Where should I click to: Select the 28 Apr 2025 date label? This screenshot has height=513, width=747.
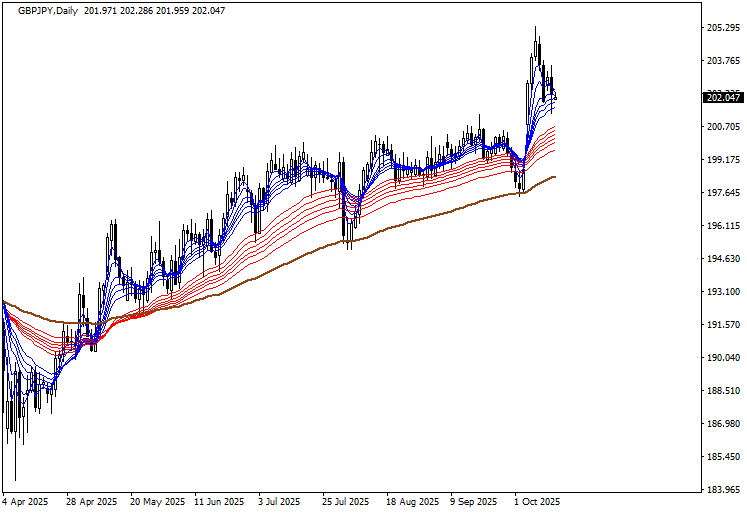[90, 502]
